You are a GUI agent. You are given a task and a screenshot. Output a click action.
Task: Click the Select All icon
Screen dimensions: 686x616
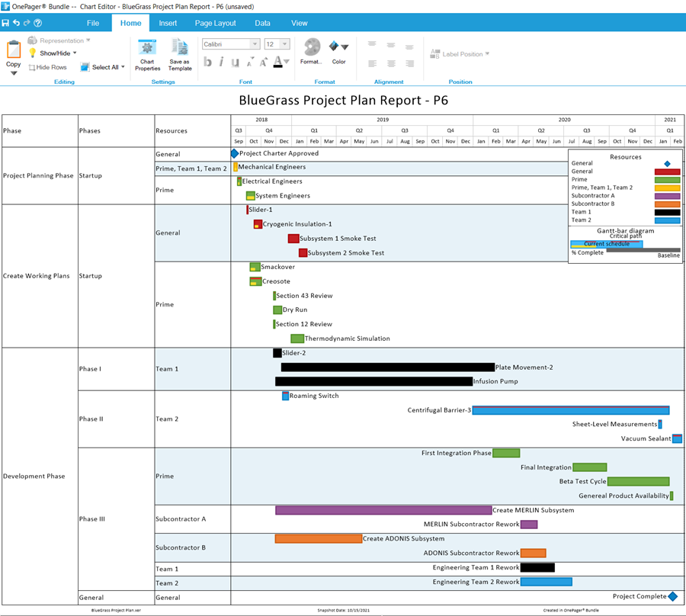85,67
